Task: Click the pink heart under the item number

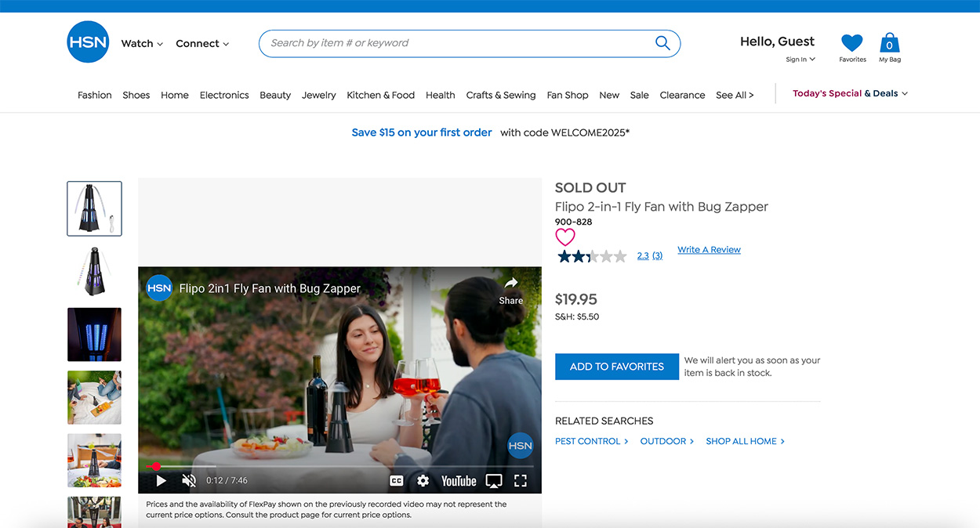Action: pyautogui.click(x=565, y=237)
